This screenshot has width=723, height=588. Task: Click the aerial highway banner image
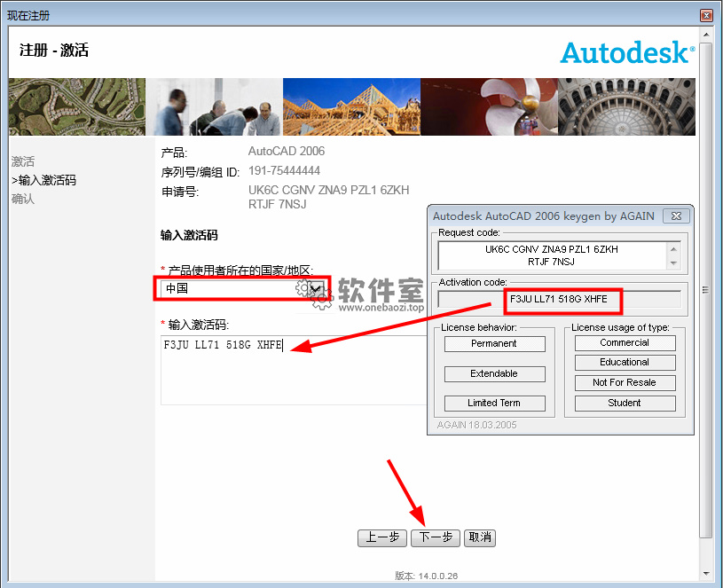[76, 106]
